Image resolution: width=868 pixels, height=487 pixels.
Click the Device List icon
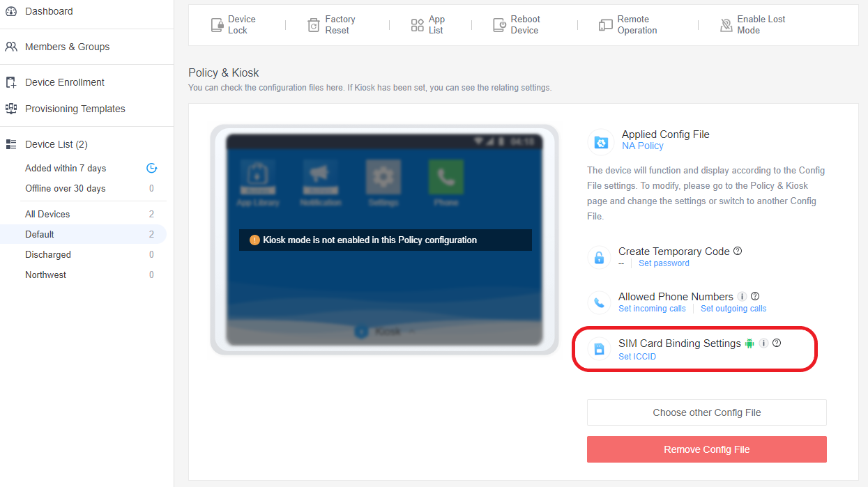tap(11, 144)
